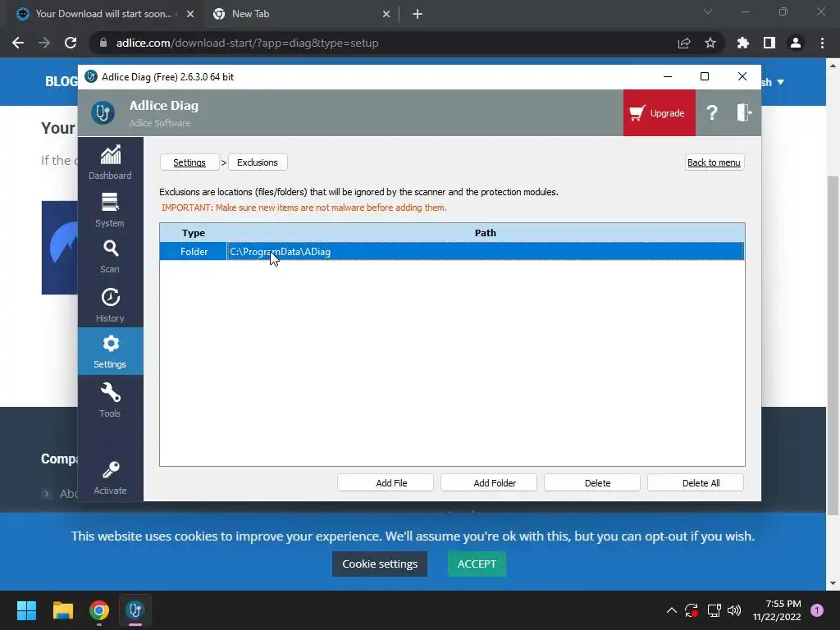Open the webpage language dropdown arrow
This screenshot has width=840, height=630.
click(781, 82)
